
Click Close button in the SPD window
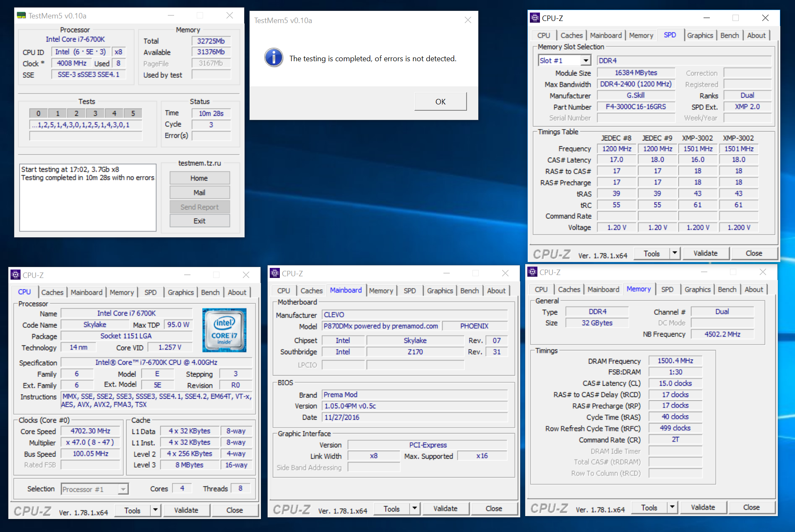click(x=754, y=253)
